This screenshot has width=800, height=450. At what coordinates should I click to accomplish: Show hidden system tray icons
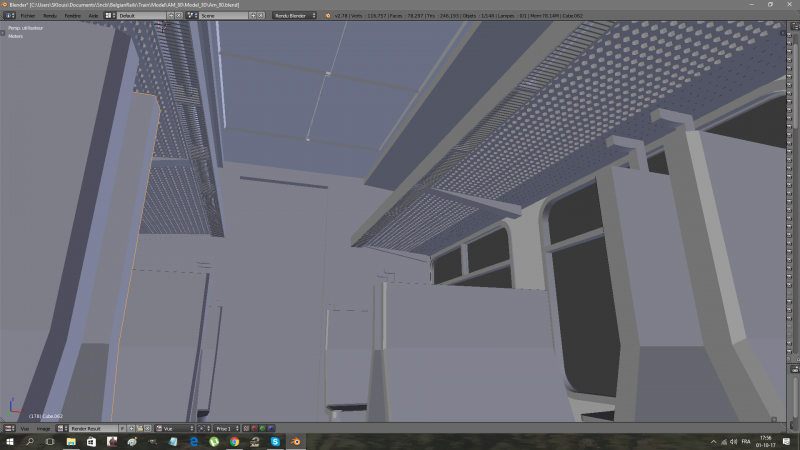pyautogui.click(x=713, y=442)
